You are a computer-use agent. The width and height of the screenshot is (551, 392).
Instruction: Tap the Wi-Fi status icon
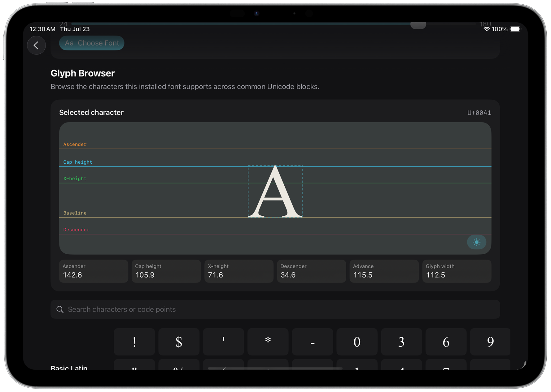tap(487, 29)
